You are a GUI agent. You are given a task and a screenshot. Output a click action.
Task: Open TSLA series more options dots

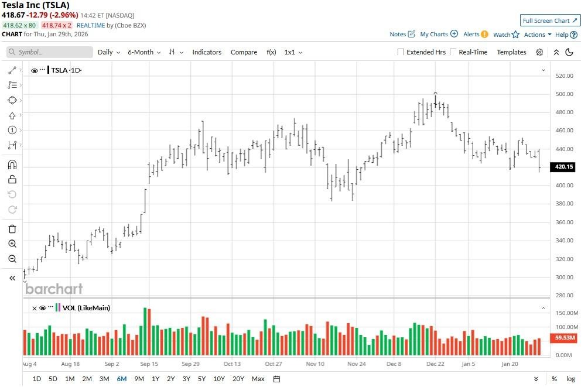click(42, 70)
